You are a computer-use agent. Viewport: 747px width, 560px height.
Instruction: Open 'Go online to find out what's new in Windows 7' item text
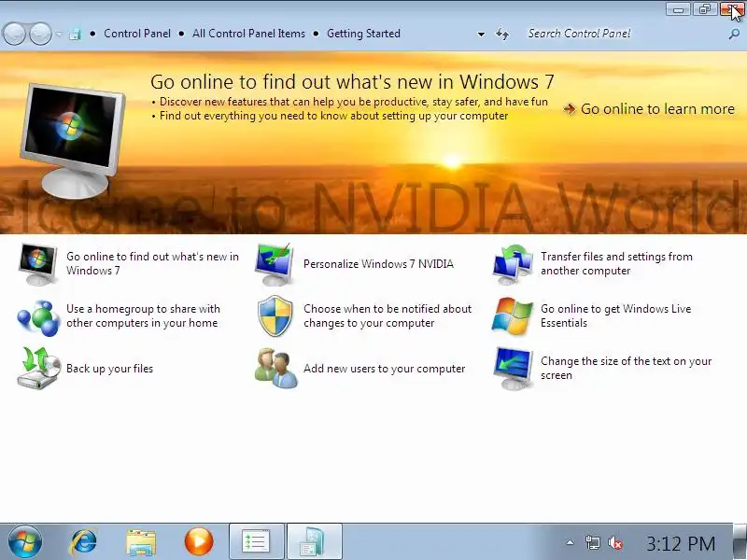coord(152,264)
